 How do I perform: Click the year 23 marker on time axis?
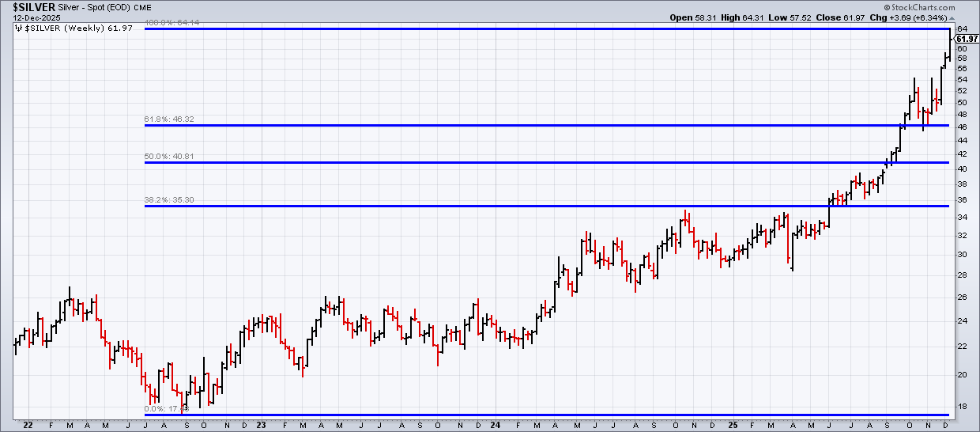[261, 425]
